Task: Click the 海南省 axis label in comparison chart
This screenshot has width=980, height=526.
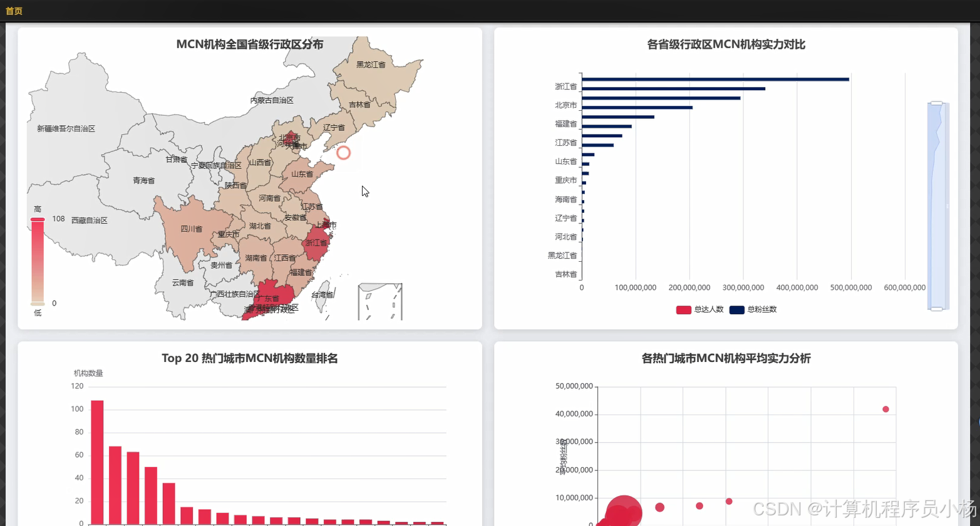Action: coord(565,200)
